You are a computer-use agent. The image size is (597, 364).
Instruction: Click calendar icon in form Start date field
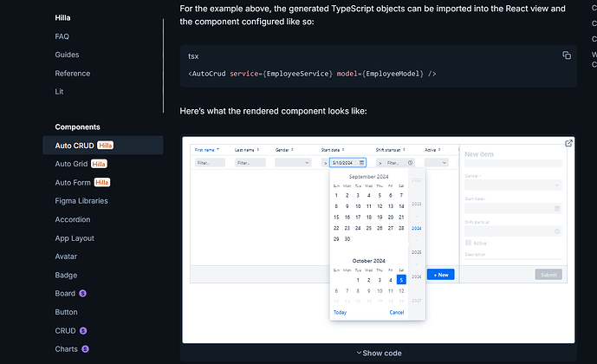(x=556, y=209)
